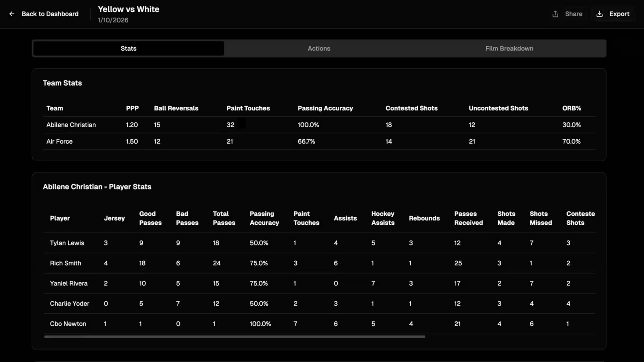Click the Hockey Assists column header
This screenshot has width=644, height=362.
click(383, 218)
